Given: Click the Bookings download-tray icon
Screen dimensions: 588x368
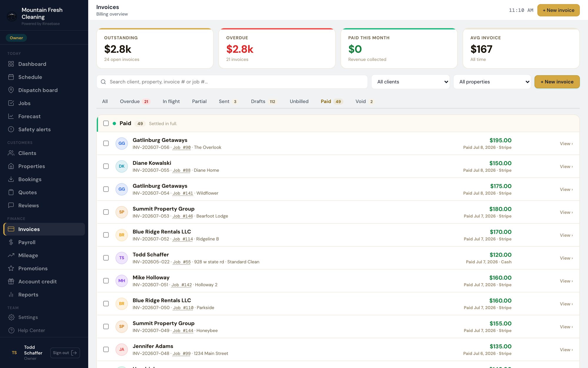Looking at the screenshot, I should pos(11,179).
